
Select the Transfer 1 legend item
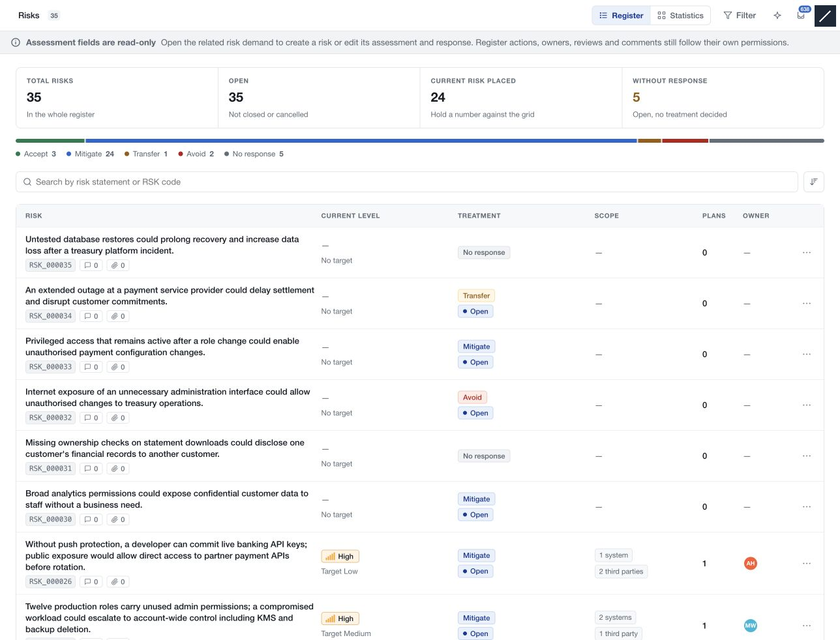click(146, 154)
